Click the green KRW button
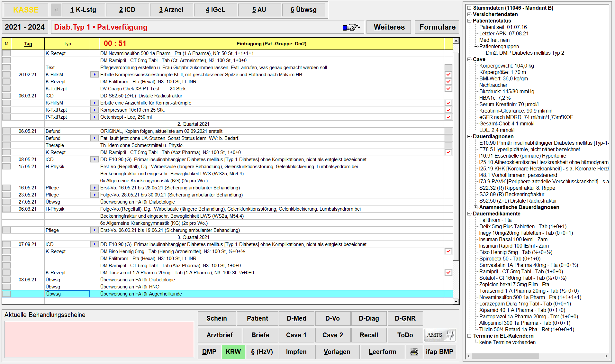 point(233,352)
